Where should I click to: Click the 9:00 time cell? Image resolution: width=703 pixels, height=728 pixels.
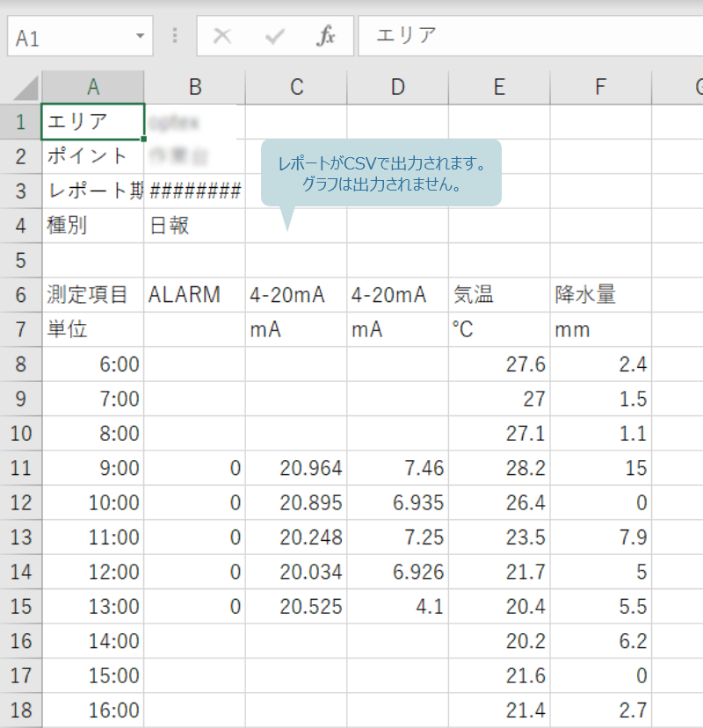click(93, 467)
